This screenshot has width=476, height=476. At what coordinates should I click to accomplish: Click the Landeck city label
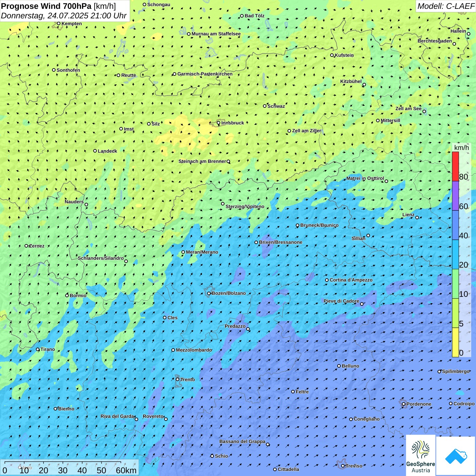coord(107,151)
